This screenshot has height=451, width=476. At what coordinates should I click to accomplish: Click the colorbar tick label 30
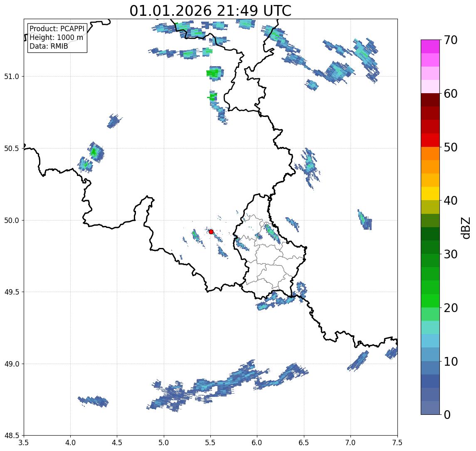click(x=451, y=254)
